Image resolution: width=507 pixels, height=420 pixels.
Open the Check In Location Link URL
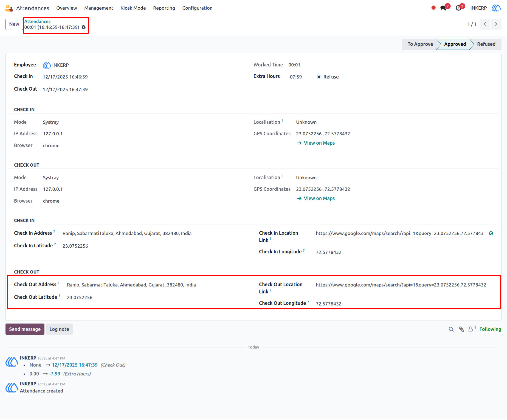point(400,233)
